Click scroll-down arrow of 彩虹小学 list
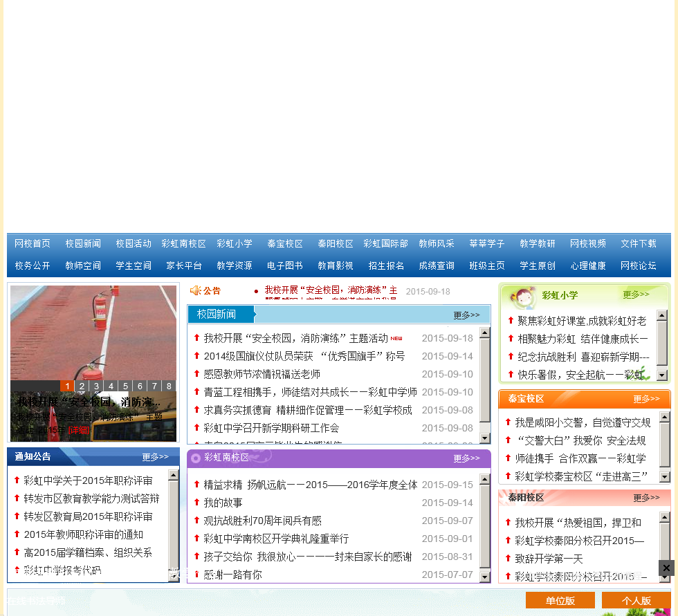This screenshot has height=616, width=678. pyautogui.click(x=662, y=375)
